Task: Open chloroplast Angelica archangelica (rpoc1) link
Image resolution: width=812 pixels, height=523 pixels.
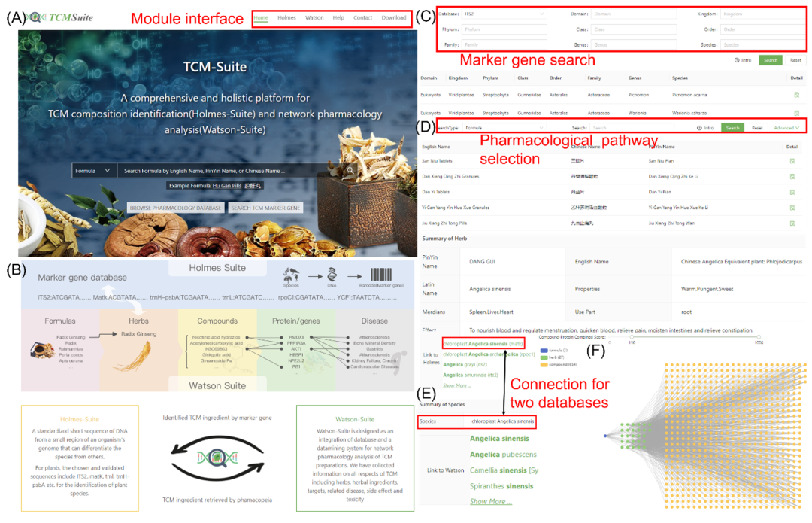Action: [x=489, y=354]
